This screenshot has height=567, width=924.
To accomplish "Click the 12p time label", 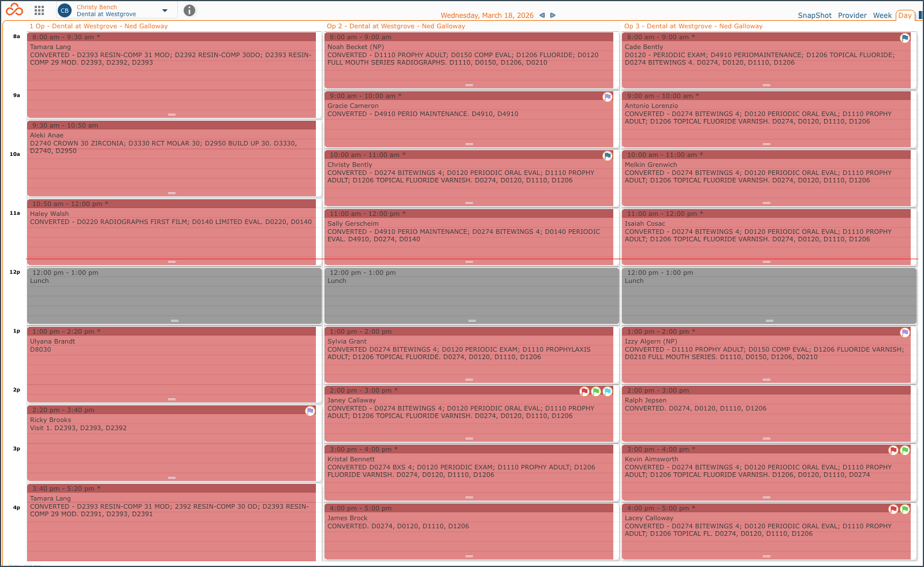I will (x=15, y=272).
